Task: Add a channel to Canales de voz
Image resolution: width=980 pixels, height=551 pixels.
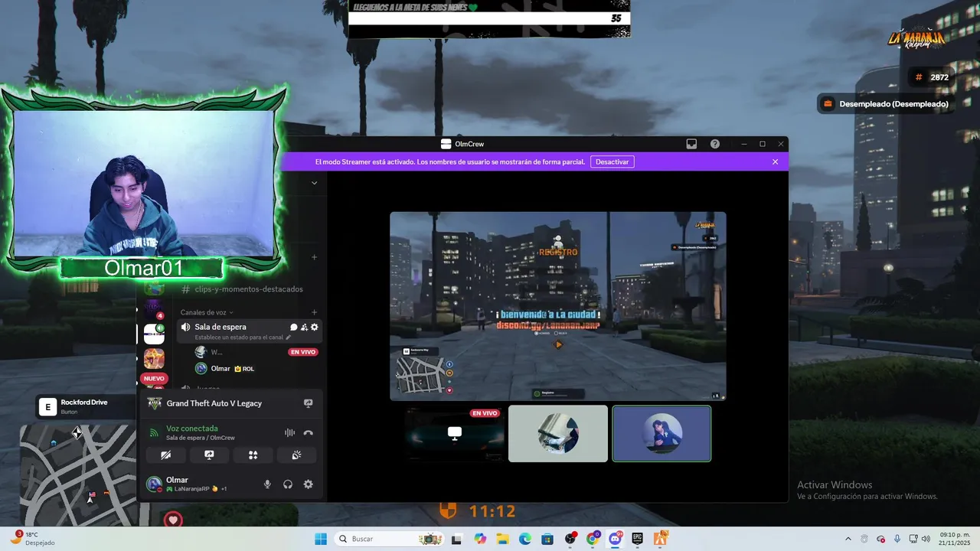Action: pyautogui.click(x=314, y=312)
